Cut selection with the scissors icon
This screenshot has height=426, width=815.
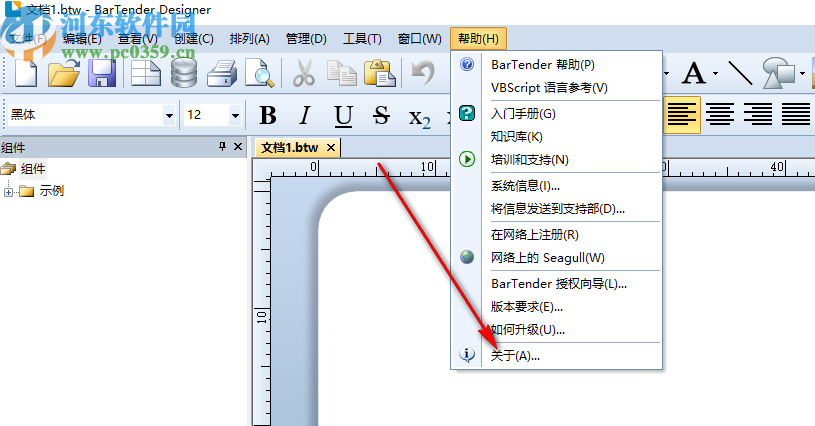tap(304, 73)
